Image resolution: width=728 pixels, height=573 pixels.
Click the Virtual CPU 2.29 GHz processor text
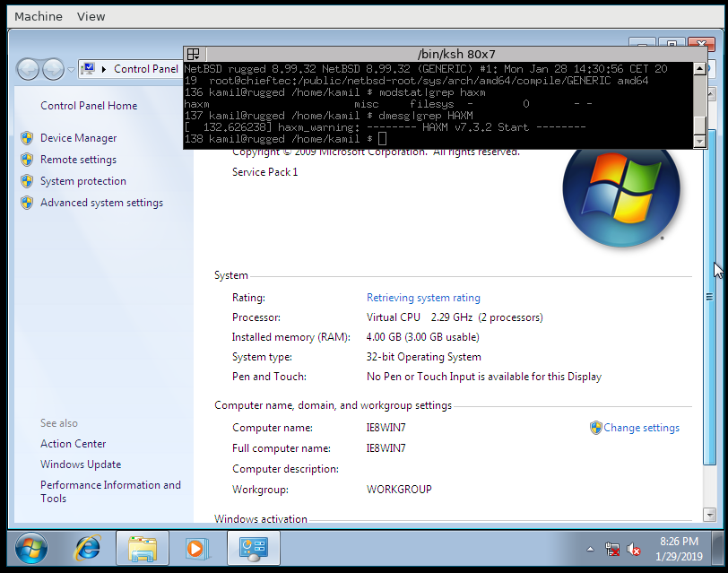coord(455,317)
